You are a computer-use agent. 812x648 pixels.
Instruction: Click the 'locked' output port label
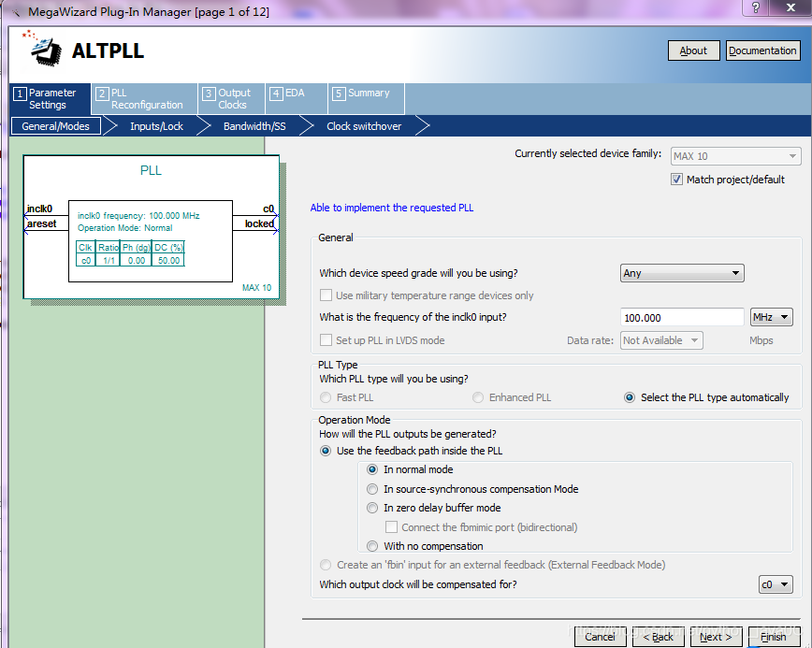(x=259, y=223)
